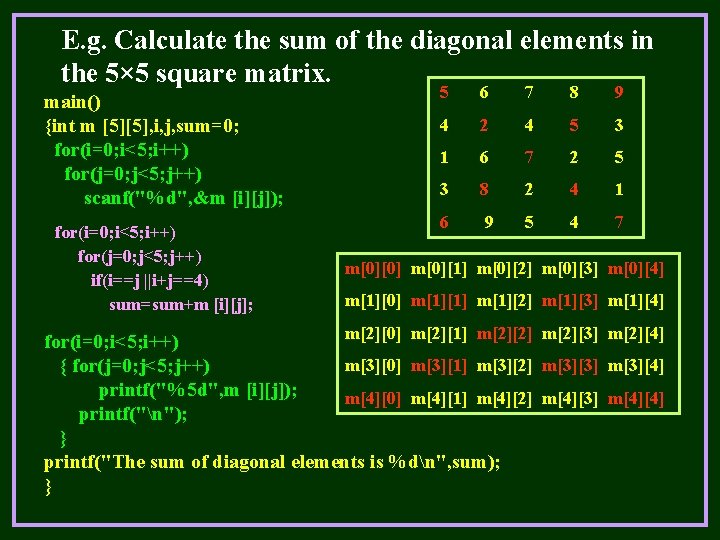Select m[1][0] in the index table
This screenshot has height=540, width=720.
(x=372, y=302)
